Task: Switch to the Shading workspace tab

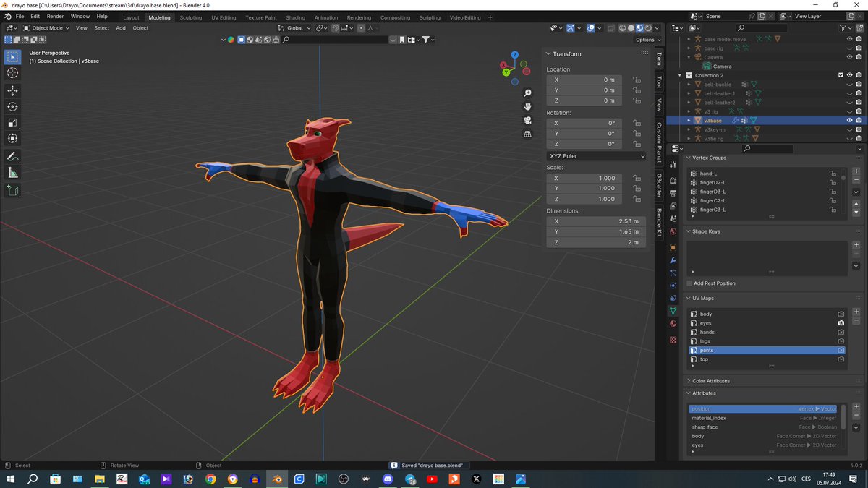Action: 295,17
